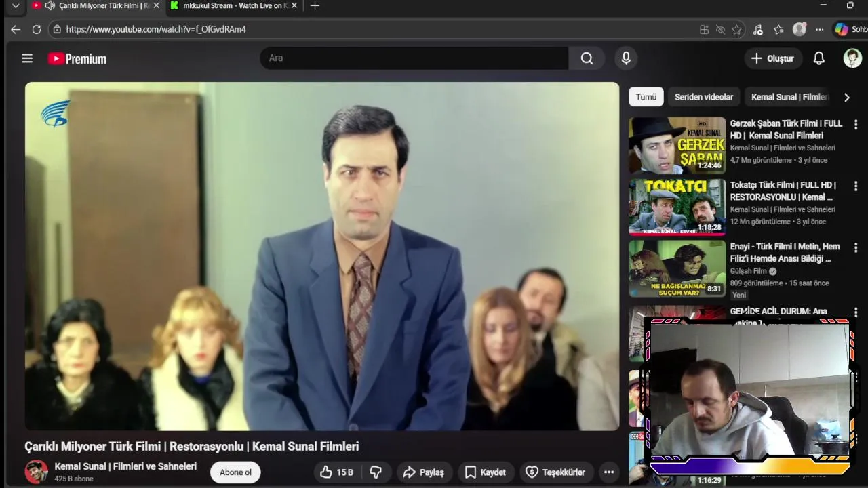Viewport: 868px width, 488px height.
Task: Save the video with Kaydet
Action: (485, 472)
